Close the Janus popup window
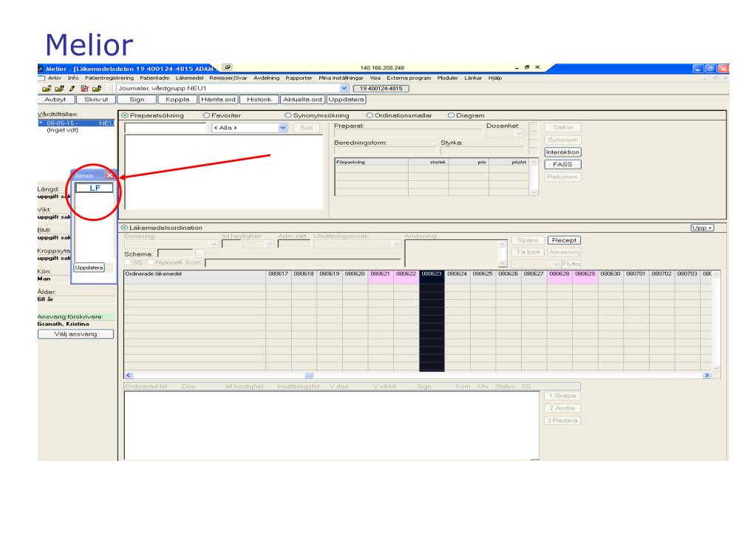The height and width of the screenshot is (546, 756). click(x=109, y=175)
